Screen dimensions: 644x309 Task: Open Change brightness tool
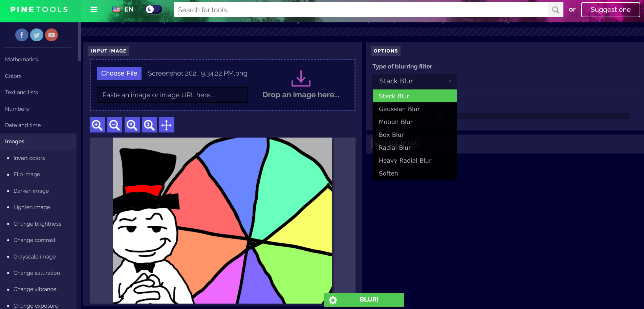tap(38, 224)
